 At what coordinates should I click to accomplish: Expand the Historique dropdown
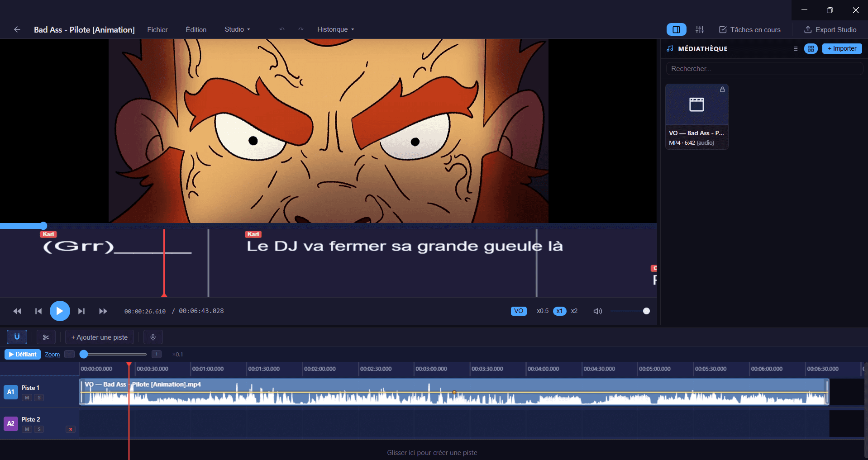[x=335, y=29]
